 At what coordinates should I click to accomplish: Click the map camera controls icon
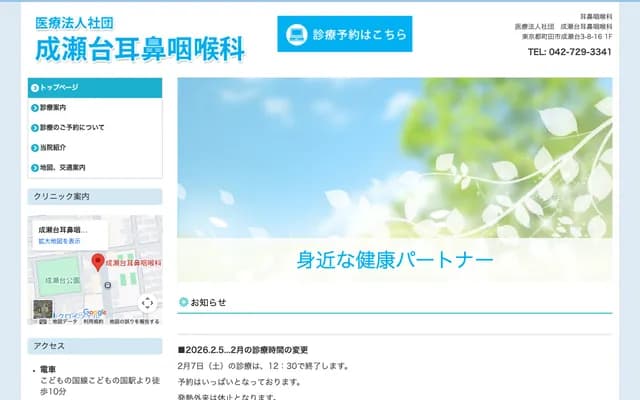point(147,303)
